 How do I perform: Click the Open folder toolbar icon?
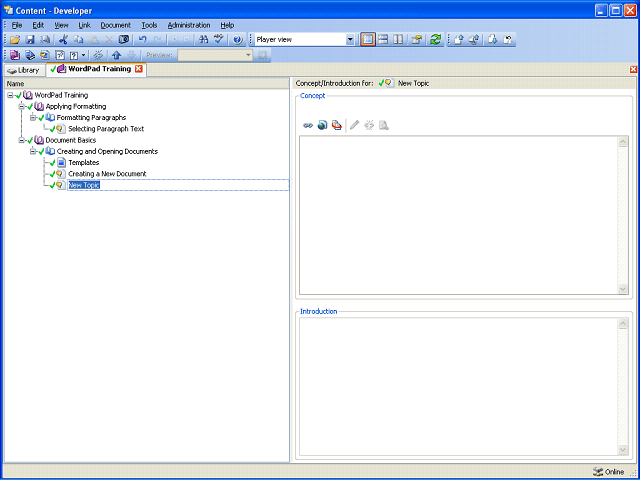point(15,40)
